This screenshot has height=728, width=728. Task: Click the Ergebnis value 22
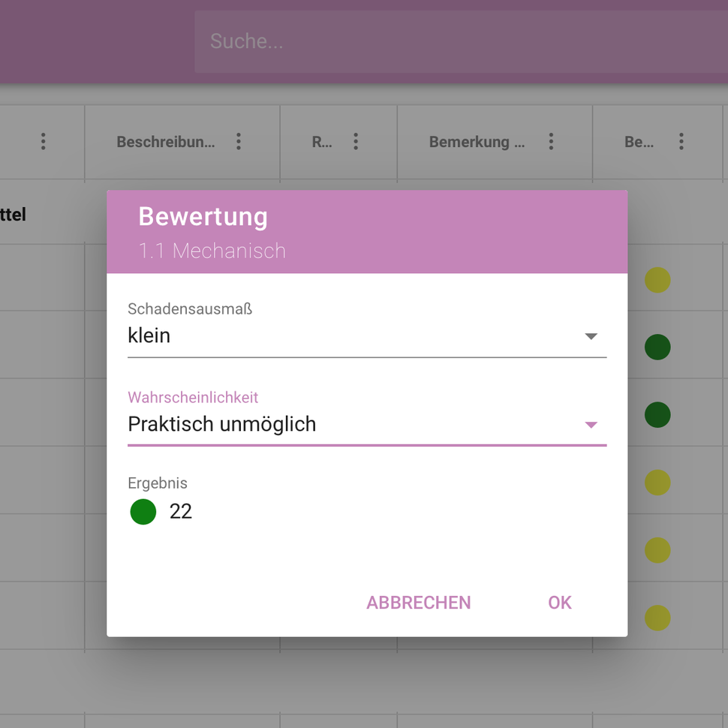click(x=181, y=512)
